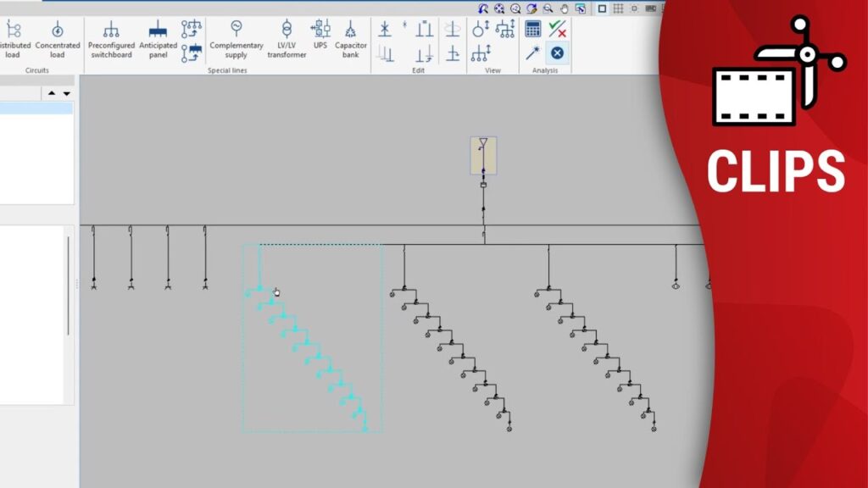The height and width of the screenshot is (488, 868).
Task: Open the calculator in Analysis group
Action: [x=533, y=29]
